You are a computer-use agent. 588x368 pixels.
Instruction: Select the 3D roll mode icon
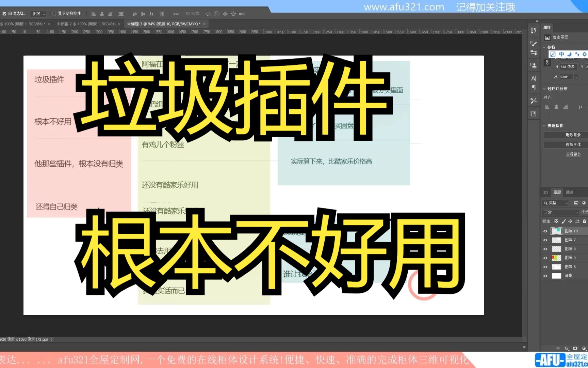pyautogui.click(x=217, y=14)
